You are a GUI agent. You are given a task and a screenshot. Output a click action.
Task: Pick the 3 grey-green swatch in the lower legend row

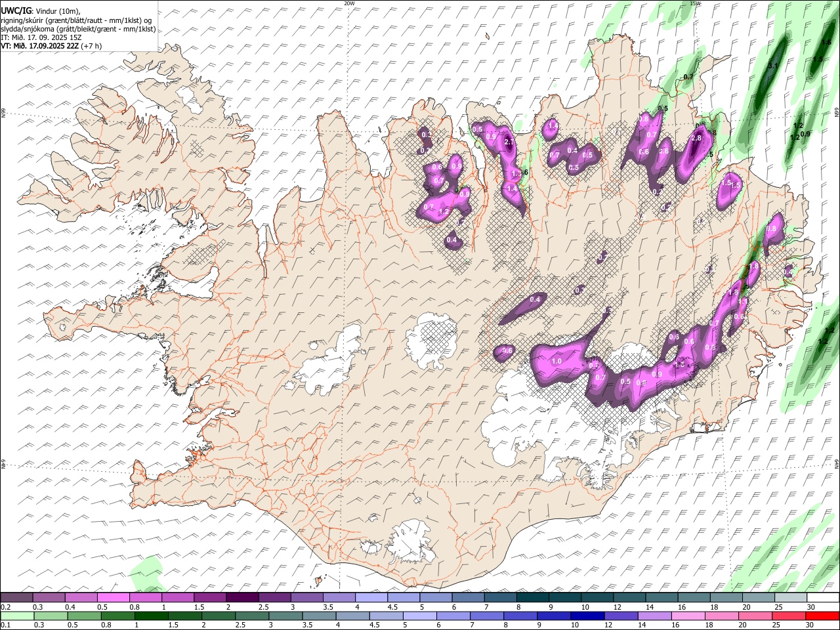[286, 616]
